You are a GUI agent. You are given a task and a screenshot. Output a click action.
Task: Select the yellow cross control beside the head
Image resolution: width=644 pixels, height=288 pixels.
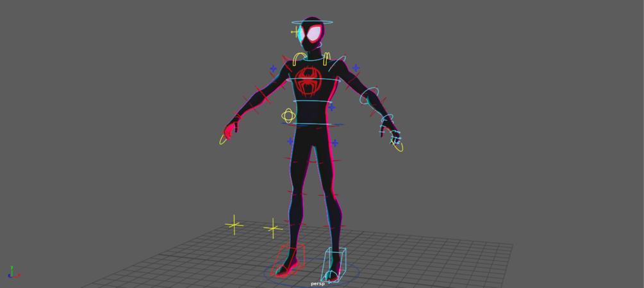[x=295, y=31]
